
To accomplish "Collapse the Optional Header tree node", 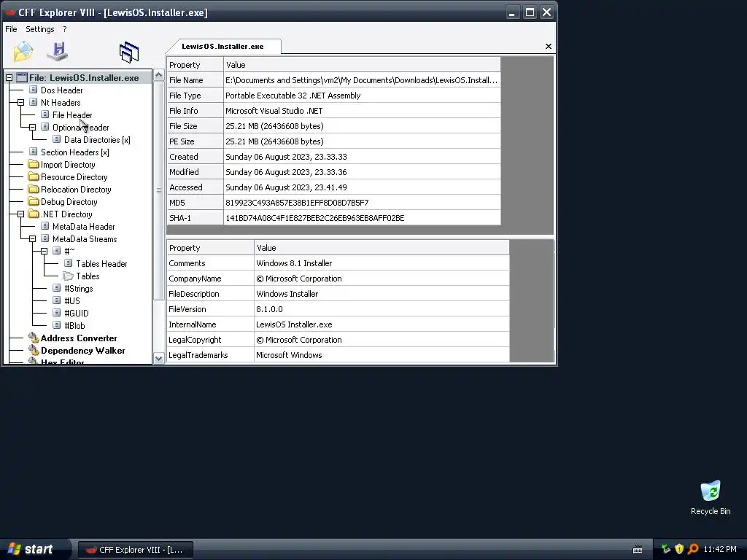I will [x=32, y=127].
